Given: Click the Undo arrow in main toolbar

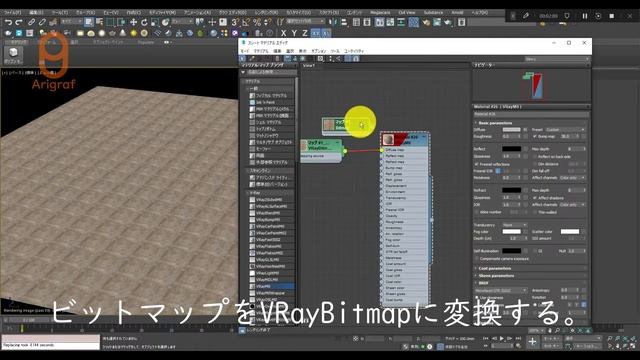Looking at the screenshot, I should [x=8, y=22].
